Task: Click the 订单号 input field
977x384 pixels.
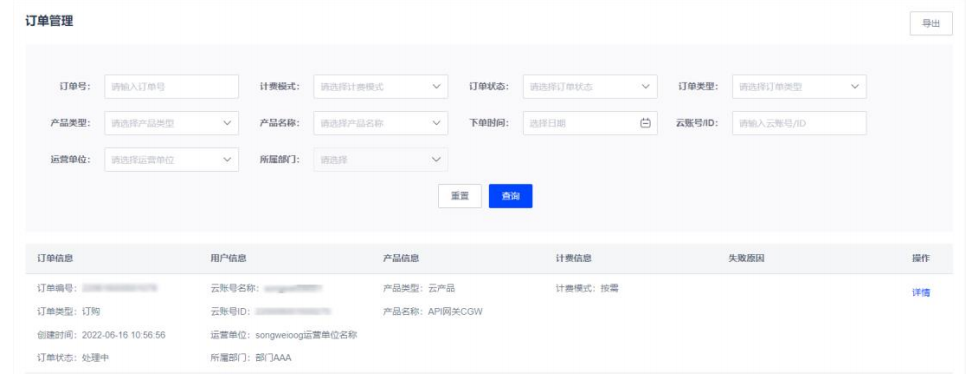Action: tap(171, 87)
